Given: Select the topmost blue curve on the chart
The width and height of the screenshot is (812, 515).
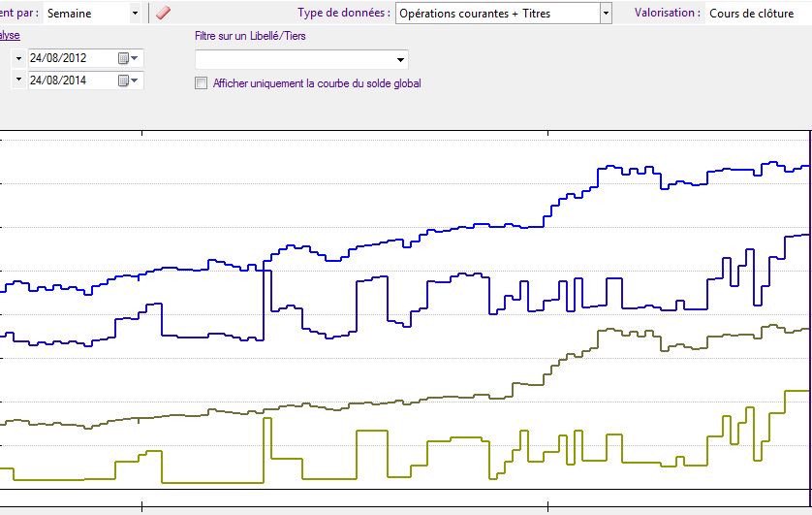Looking at the screenshot, I should tap(484, 225).
